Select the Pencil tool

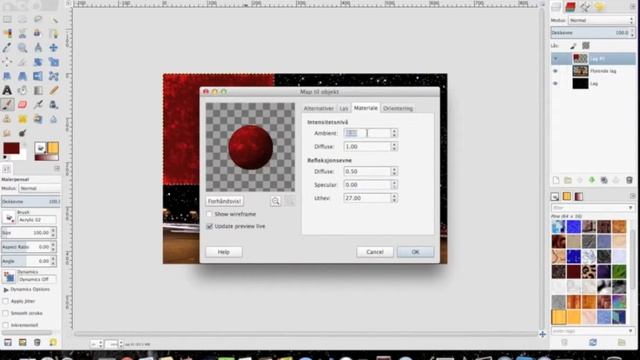pos(53,90)
